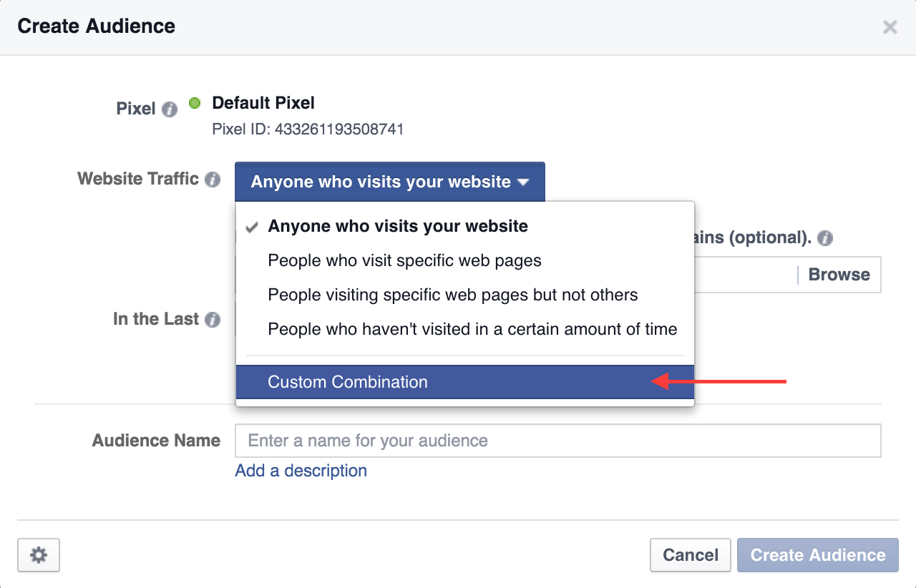Screen dimensions: 916x588
Task: Select Anyone who visits your website option
Action: coord(397,227)
